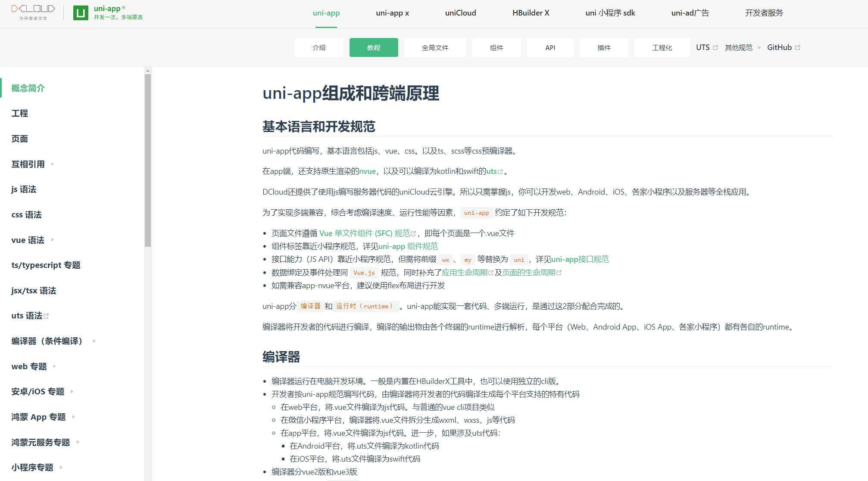The width and height of the screenshot is (868, 481).
Task: Open the uni-app x top tab
Action: (x=392, y=13)
